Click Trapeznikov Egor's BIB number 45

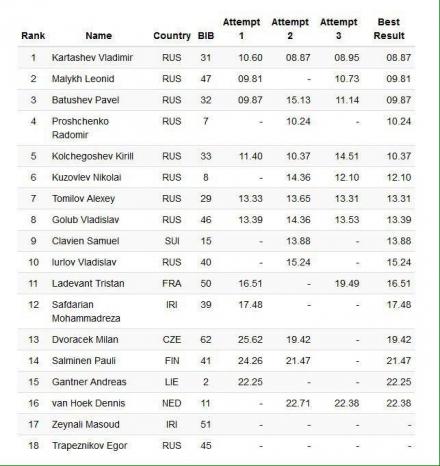click(206, 446)
